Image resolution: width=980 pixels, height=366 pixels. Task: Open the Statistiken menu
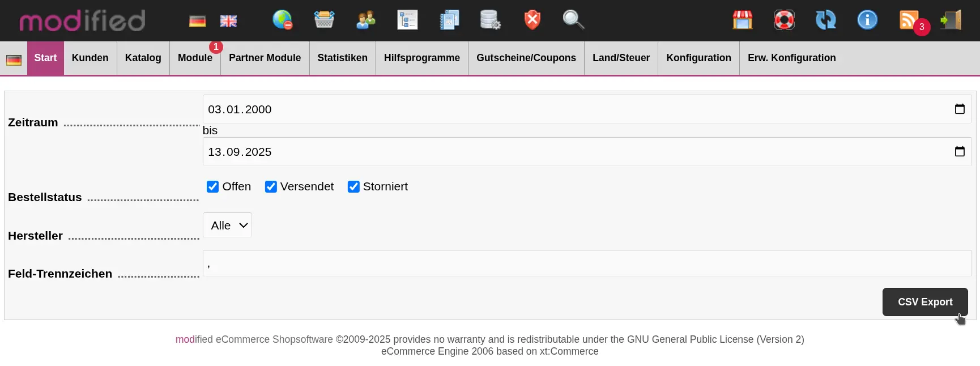[x=342, y=58]
